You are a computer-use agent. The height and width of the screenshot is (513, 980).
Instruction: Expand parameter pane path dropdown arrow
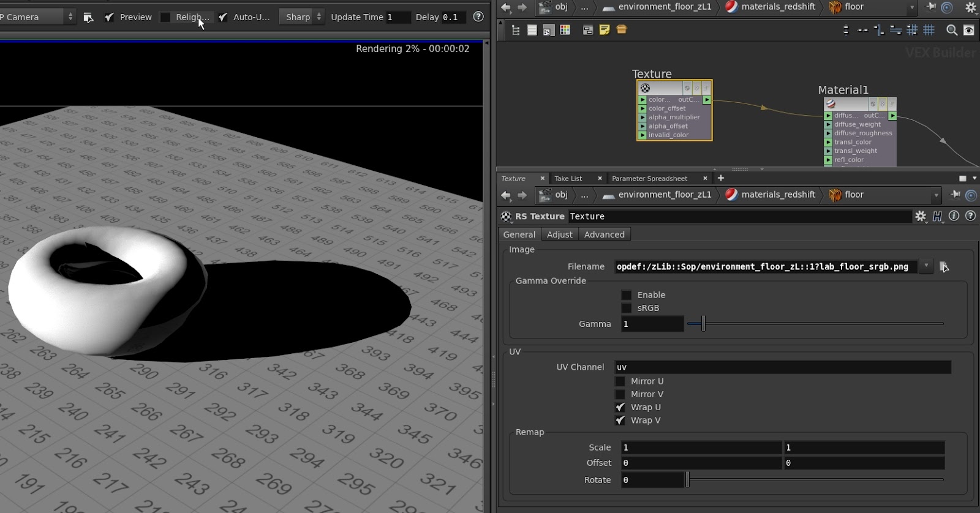tap(936, 195)
